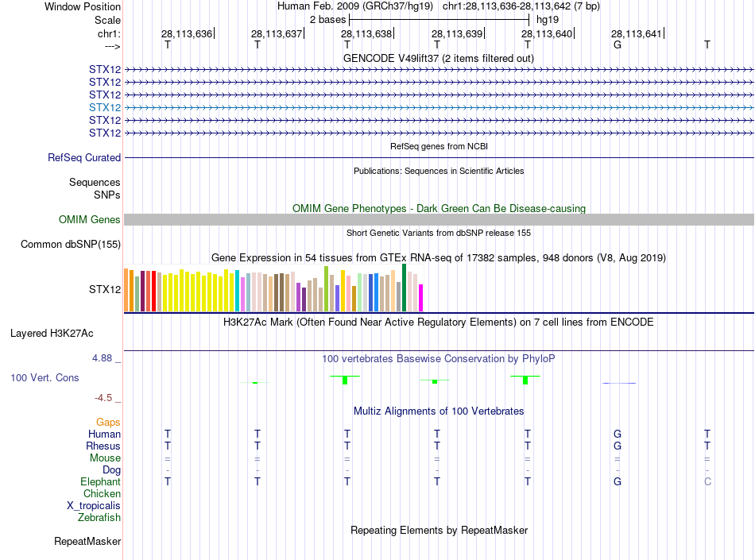Select the Common dbSNP(155) track label
755x560 pixels.
coord(71,245)
